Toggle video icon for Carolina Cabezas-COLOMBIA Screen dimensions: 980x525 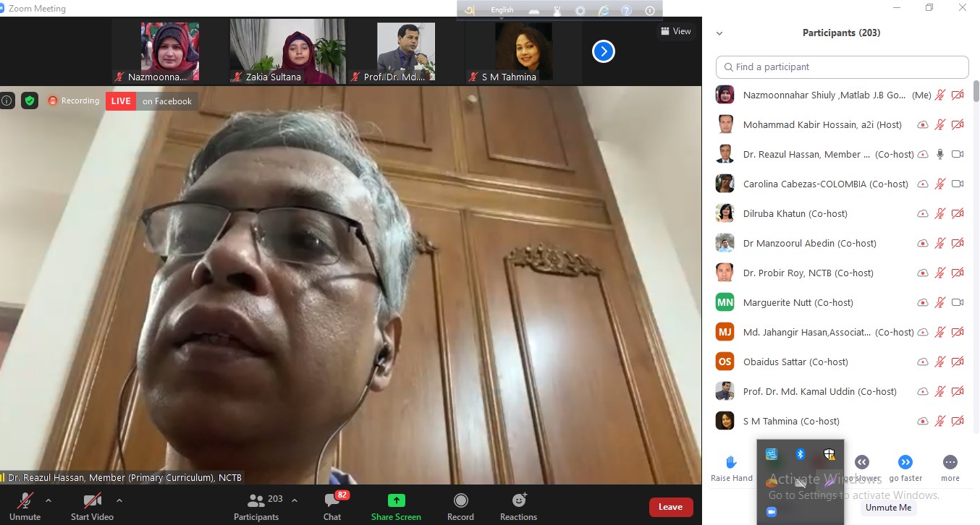point(958,184)
